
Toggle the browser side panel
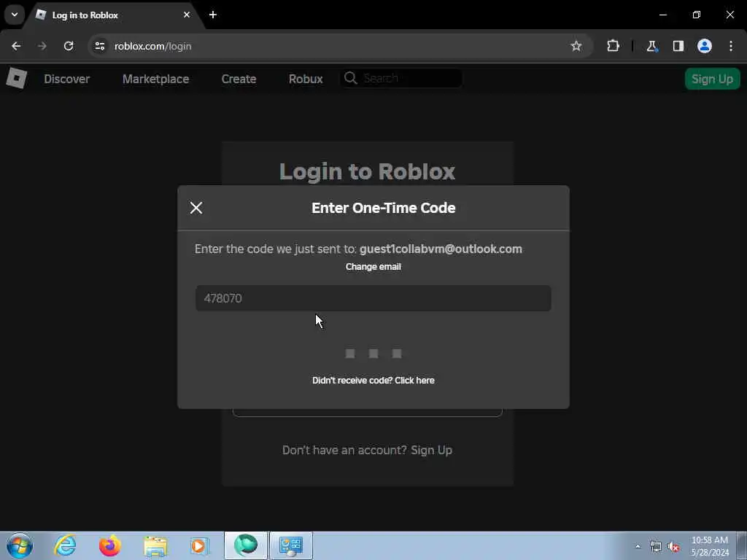point(678,46)
